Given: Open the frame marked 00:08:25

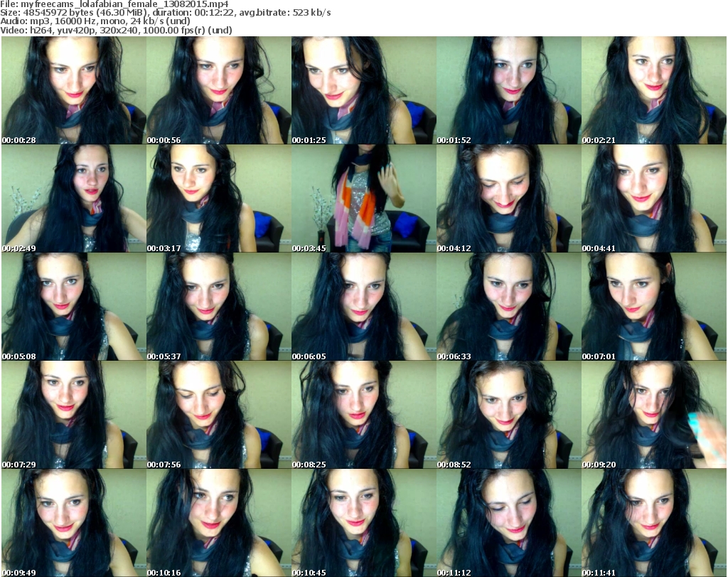Looking at the screenshot, I should [x=363, y=415].
